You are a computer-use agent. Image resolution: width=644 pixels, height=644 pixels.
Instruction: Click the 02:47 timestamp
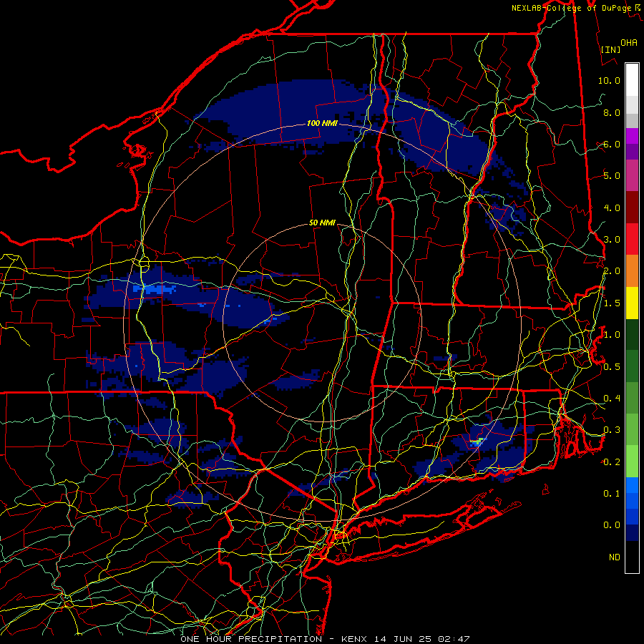tap(454, 639)
